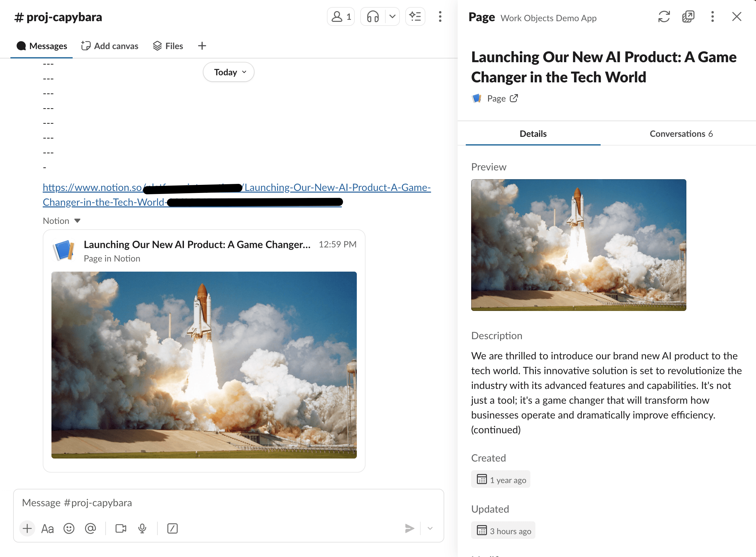
Task: Expand huddle options chevron
Action: pos(392,16)
